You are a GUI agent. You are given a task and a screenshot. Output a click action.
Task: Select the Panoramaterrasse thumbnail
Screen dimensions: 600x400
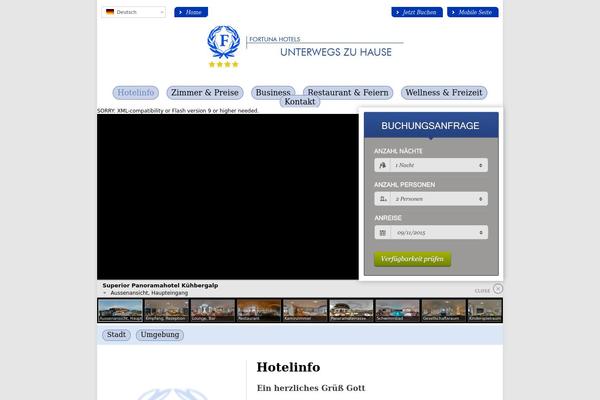(351, 310)
